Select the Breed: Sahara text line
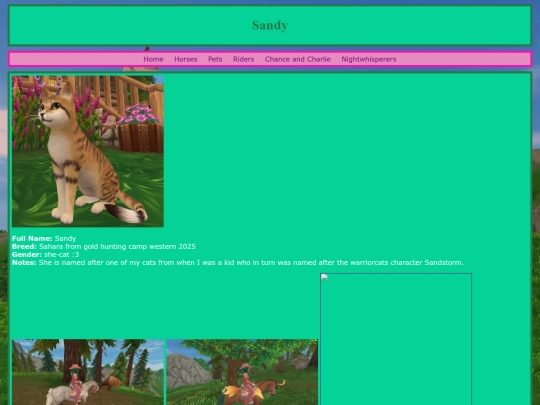This screenshot has height=405, width=540. click(x=104, y=247)
